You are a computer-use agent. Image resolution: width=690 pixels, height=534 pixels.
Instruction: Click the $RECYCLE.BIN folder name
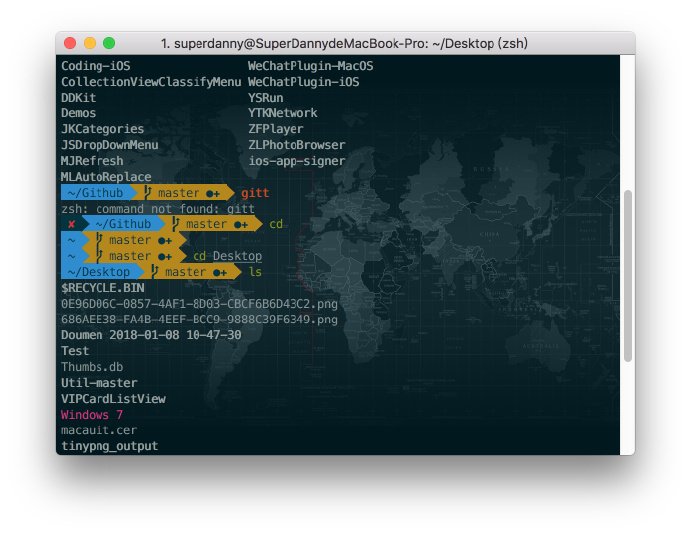pyautogui.click(x=103, y=288)
